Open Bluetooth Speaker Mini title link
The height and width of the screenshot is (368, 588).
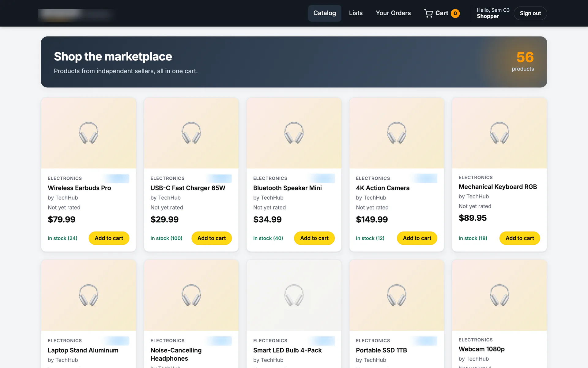point(287,188)
